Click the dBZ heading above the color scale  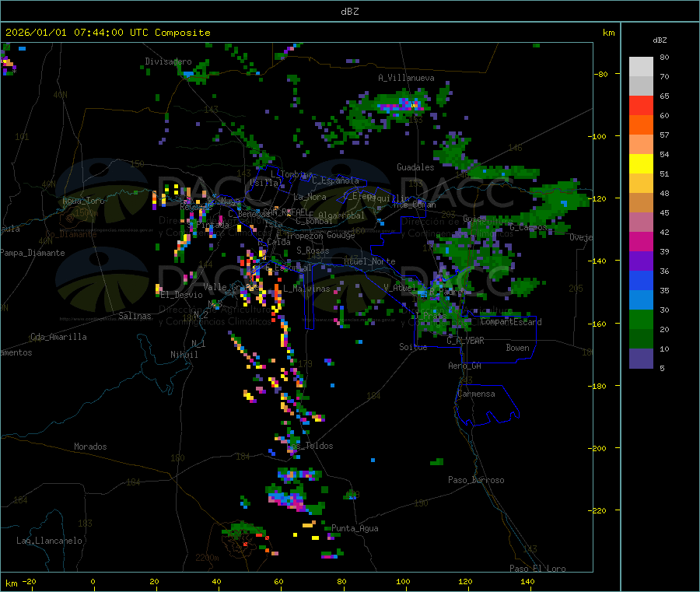[x=660, y=40]
